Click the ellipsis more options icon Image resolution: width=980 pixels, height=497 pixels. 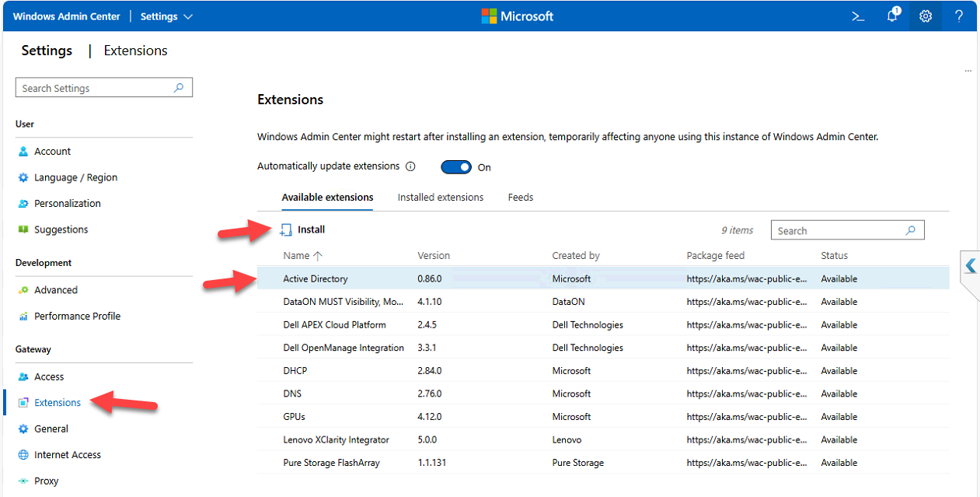pyautogui.click(x=968, y=71)
